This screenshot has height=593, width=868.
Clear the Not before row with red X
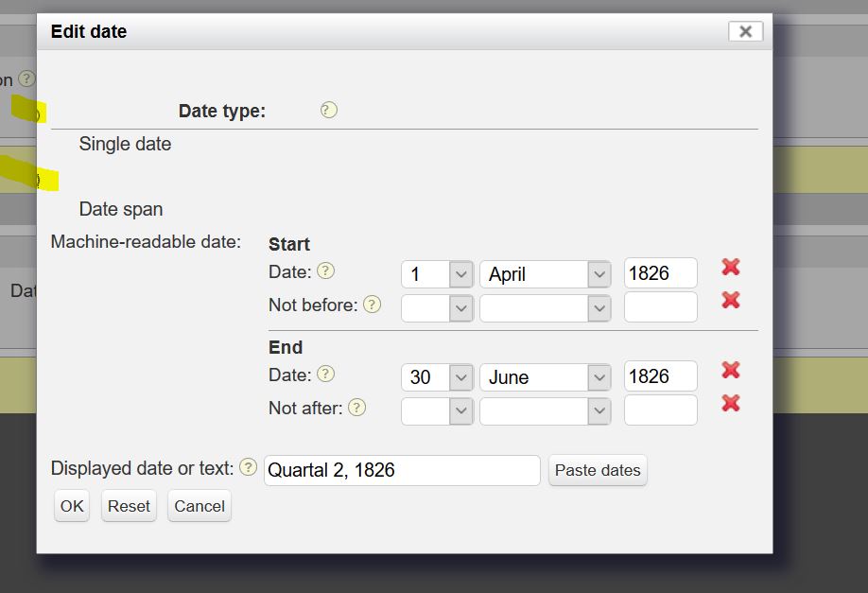731,300
